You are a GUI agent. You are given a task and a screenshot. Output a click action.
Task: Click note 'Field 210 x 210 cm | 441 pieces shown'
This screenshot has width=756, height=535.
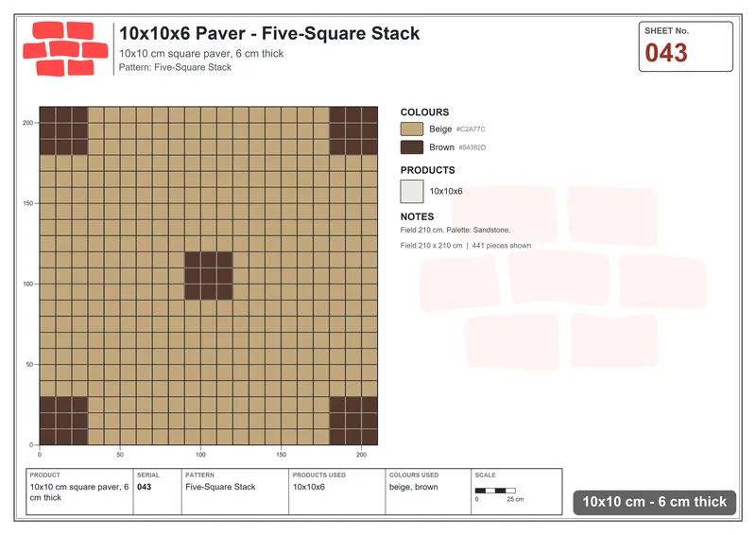[465, 246]
